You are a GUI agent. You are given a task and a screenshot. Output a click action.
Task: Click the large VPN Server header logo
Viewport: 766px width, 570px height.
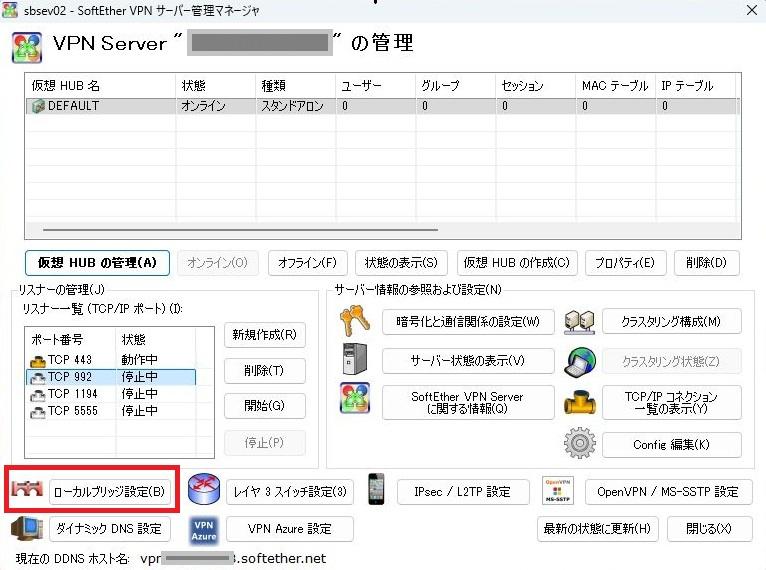click(x=27, y=47)
